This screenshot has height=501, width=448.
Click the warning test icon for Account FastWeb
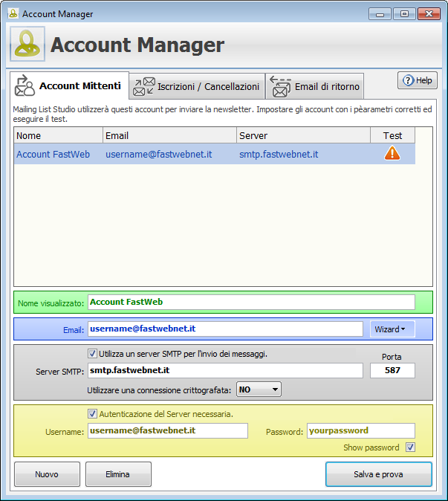(392, 153)
